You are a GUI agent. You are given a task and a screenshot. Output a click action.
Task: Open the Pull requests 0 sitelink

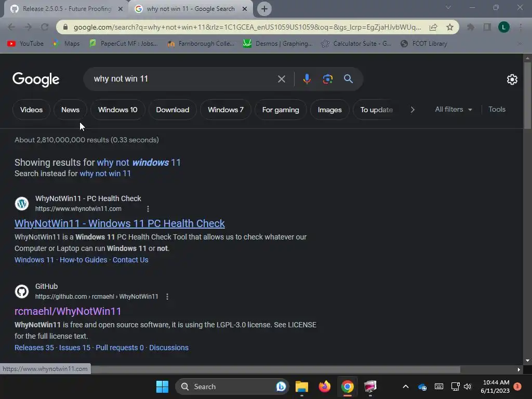tap(120, 348)
